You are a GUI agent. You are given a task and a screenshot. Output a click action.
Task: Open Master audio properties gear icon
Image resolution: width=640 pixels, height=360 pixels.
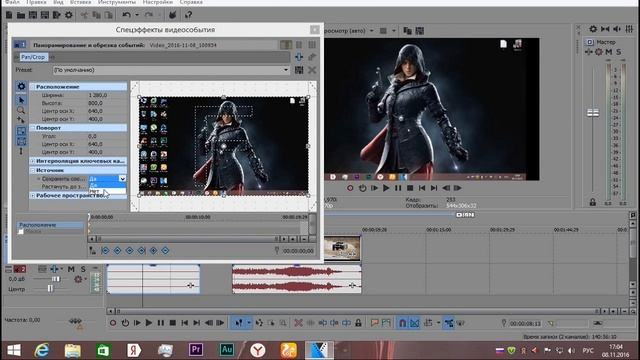pyautogui.click(x=593, y=29)
